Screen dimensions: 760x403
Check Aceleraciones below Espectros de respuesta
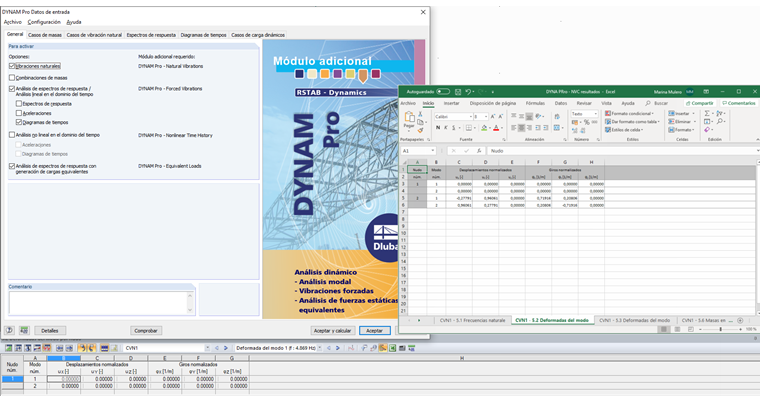[19, 113]
